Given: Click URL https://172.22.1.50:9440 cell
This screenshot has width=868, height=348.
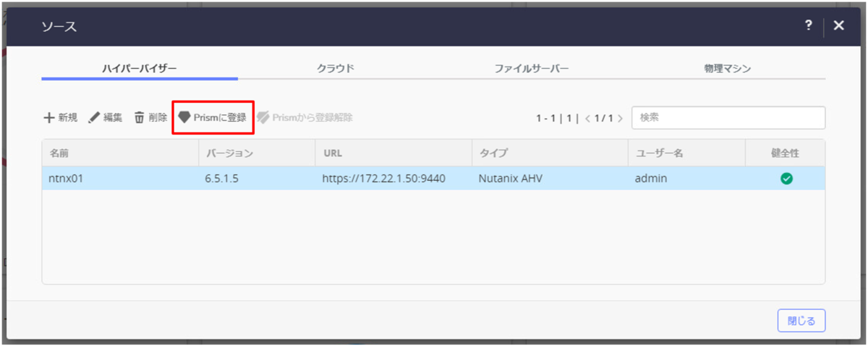Looking at the screenshot, I should pos(383,179).
